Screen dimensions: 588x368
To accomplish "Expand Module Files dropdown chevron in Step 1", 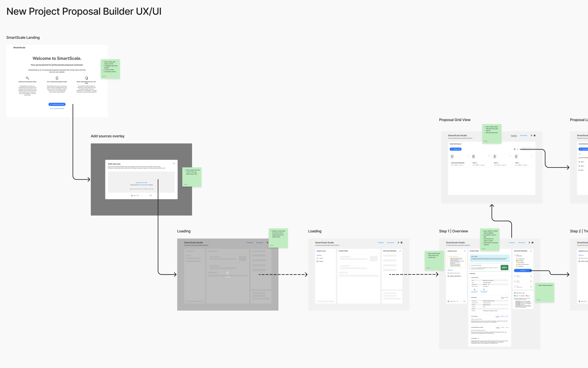I will [x=489, y=286].
